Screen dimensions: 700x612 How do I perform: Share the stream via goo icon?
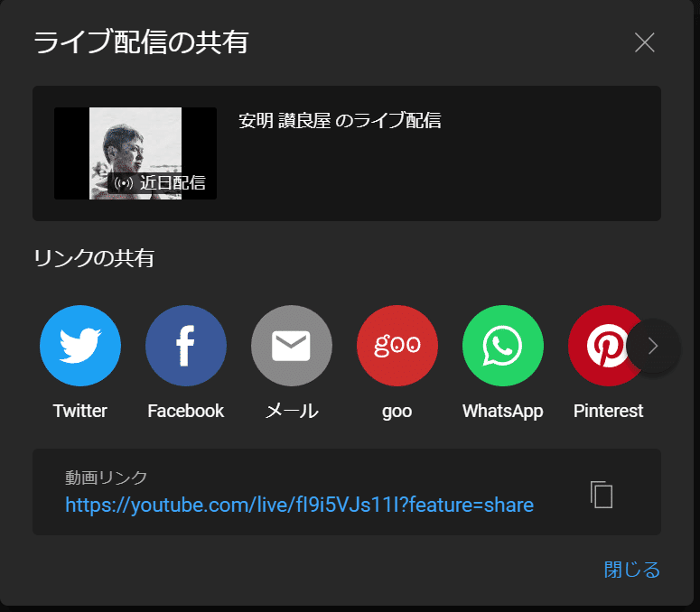pos(397,346)
